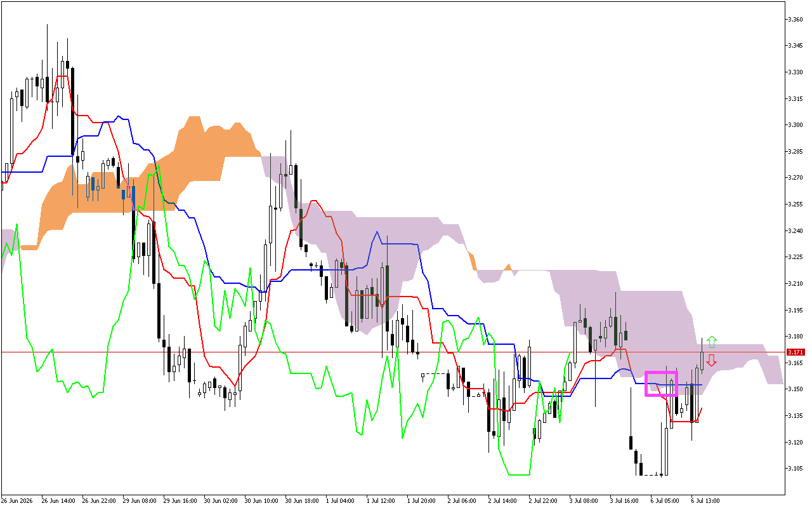Click the 3.285 price axis label
This screenshot has width=812, height=508.
[x=796, y=152]
